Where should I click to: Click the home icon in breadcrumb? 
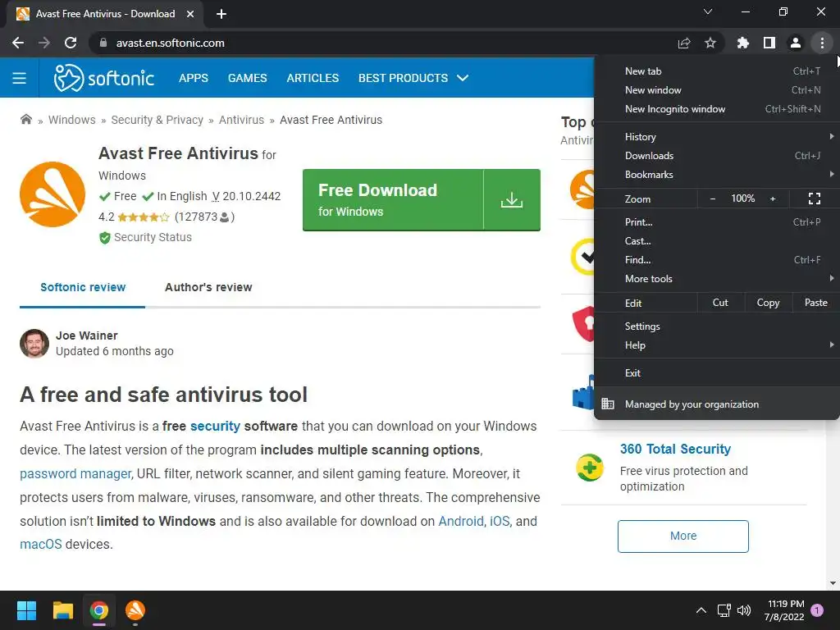(x=25, y=120)
